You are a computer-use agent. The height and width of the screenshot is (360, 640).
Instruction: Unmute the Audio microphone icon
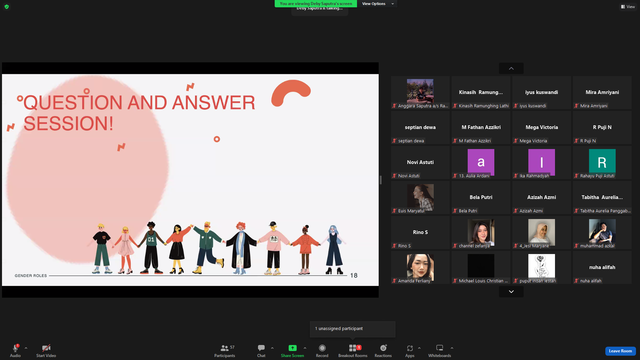point(16,348)
